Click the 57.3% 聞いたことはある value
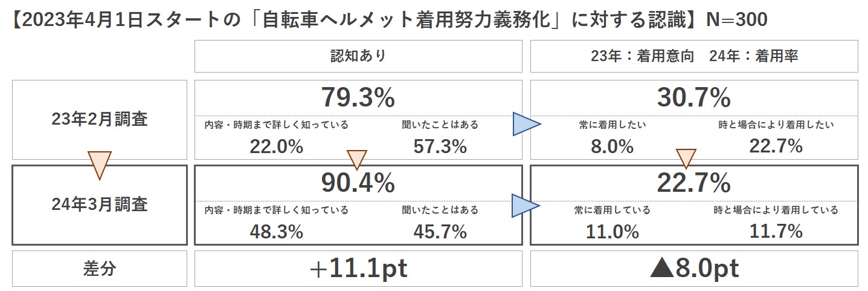The height and width of the screenshot is (291, 868). pyautogui.click(x=440, y=146)
